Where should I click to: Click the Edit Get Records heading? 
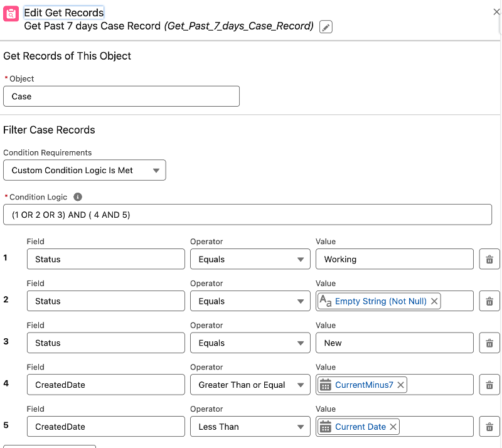(64, 13)
